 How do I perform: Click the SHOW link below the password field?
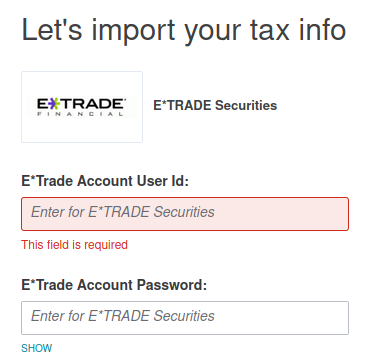click(x=37, y=348)
